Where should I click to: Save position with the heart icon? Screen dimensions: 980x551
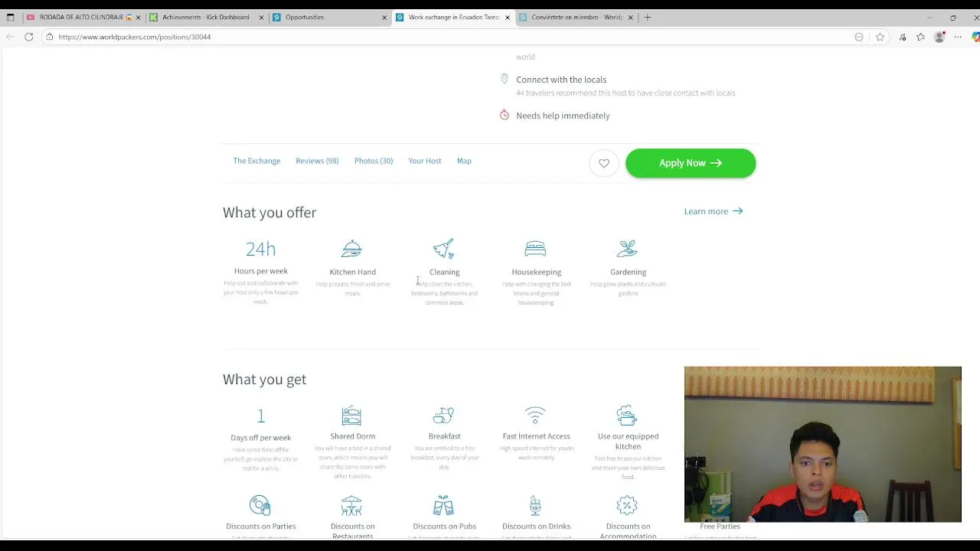(x=604, y=163)
